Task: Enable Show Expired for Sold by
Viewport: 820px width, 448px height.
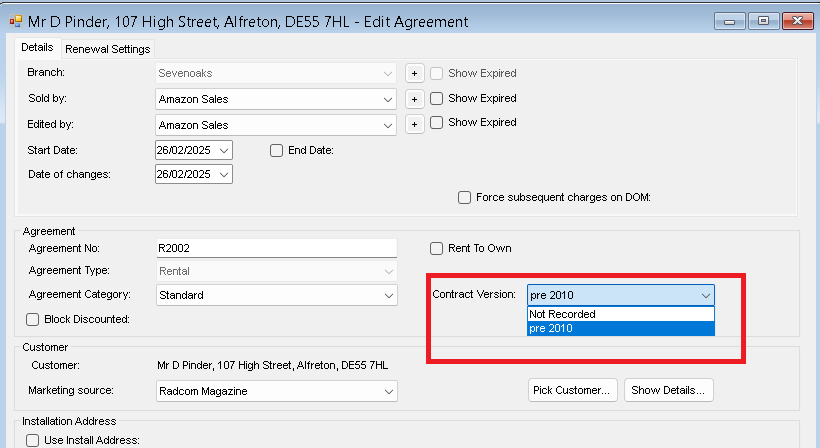Action: tap(436, 98)
